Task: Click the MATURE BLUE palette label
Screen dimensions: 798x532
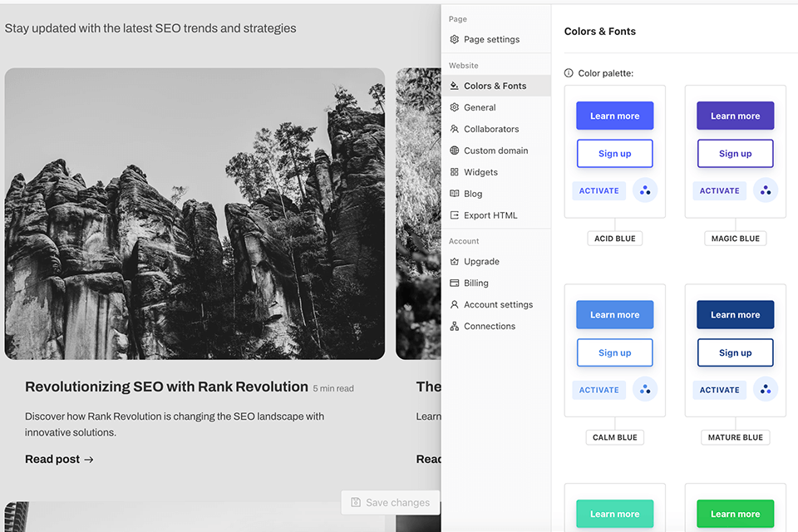Action: [x=736, y=437]
